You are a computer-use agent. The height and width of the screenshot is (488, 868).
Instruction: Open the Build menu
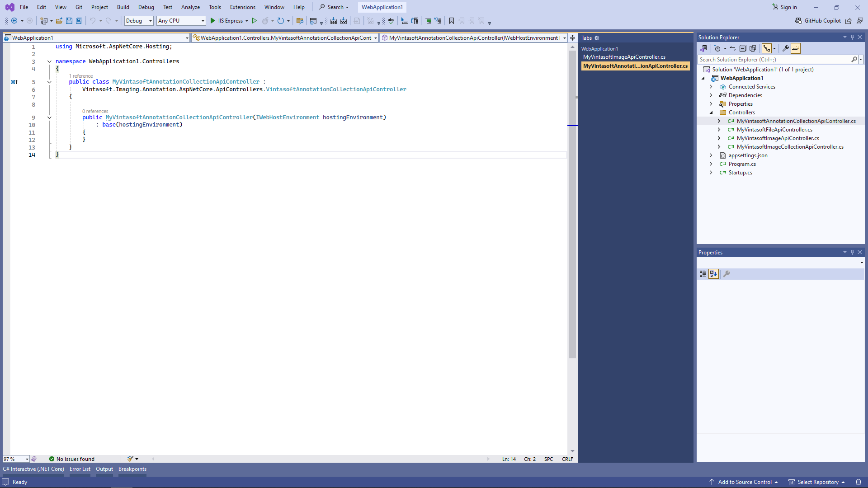pos(123,7)
